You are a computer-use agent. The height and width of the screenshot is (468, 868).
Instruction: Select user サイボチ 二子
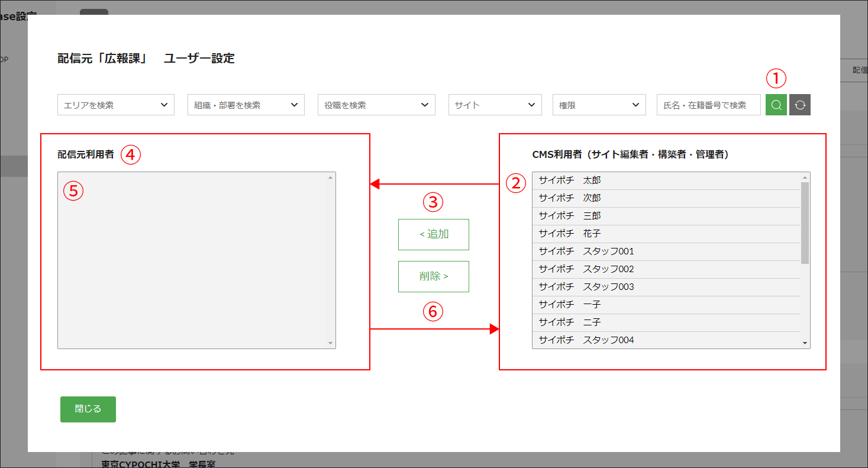click(666, 322)
